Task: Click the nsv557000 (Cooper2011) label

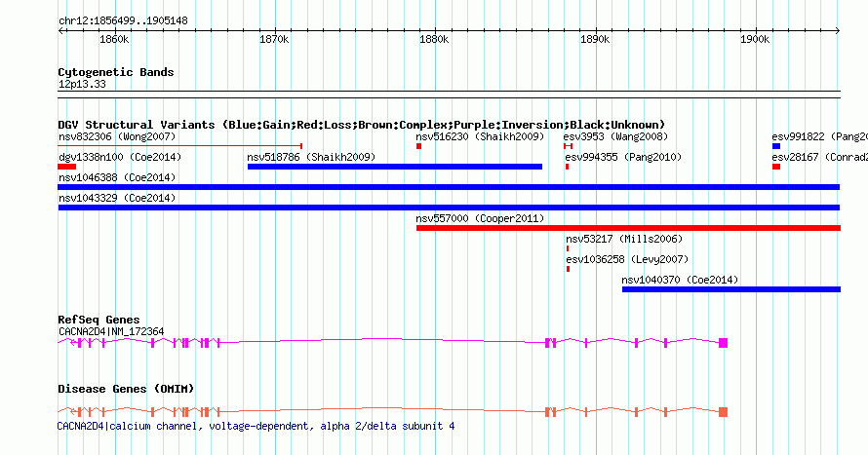Action: click(x=480, y=218)
